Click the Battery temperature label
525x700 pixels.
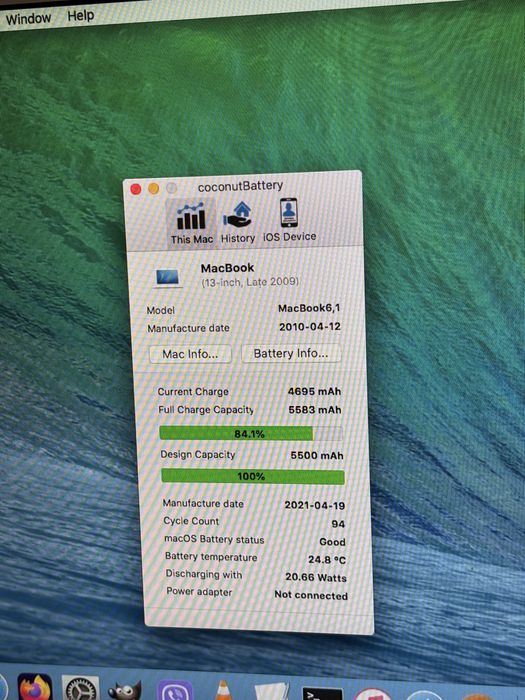(x=211, y=557)
